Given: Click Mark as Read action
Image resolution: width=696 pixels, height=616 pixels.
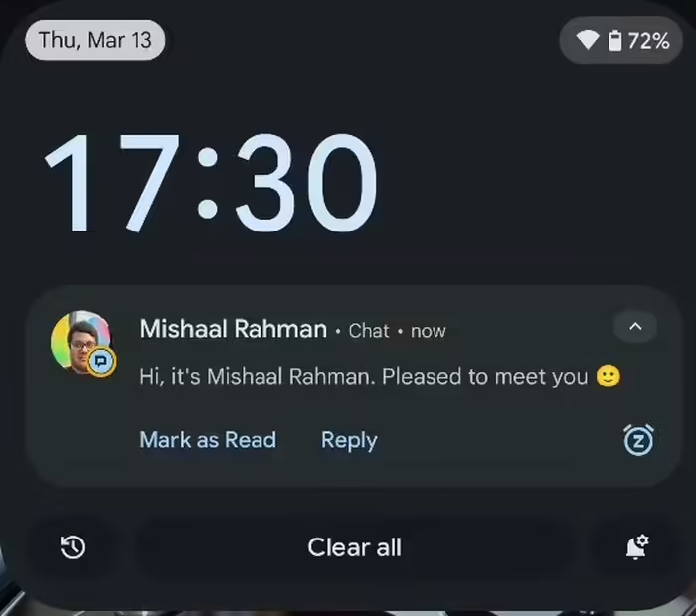Looking at the screenshot, I should pos(208,440).
